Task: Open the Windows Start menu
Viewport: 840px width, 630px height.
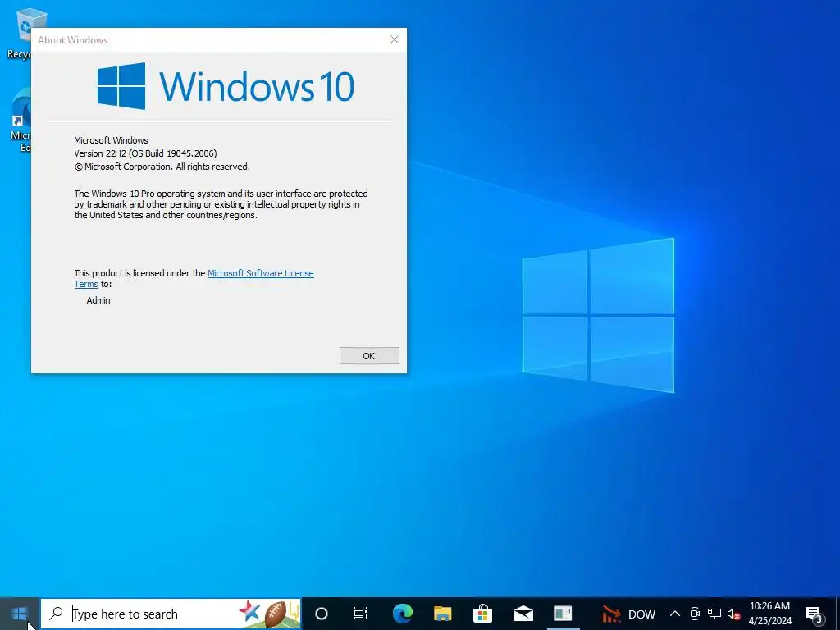Action: click(x=20, y=614)
